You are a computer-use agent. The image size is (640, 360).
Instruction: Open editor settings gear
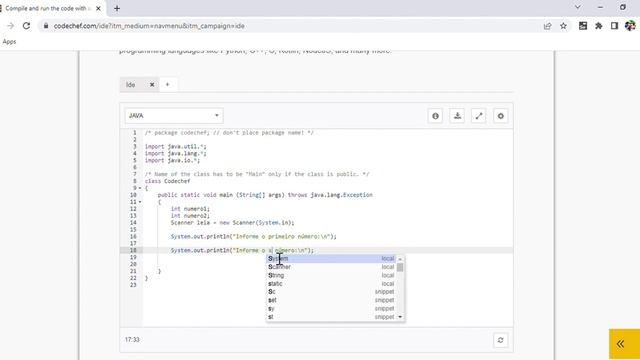click(500, 116)
